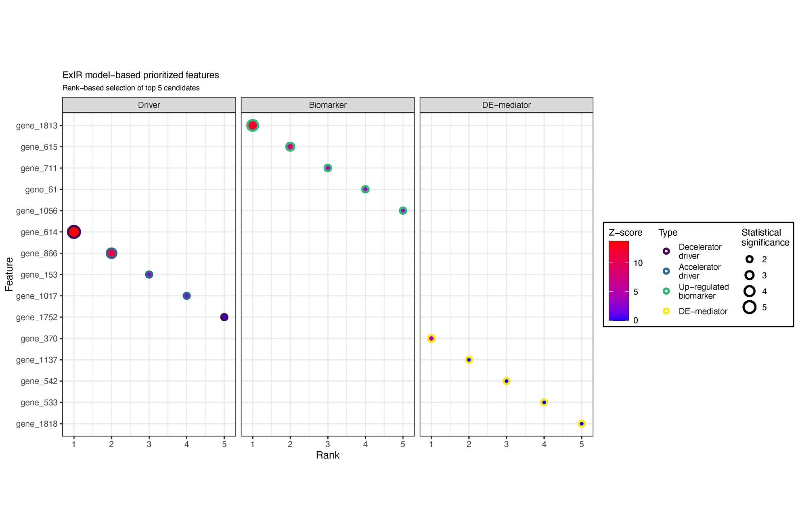Click the Z-score color gradient bar
Viewport: 798px width, 532px height.
618,281
